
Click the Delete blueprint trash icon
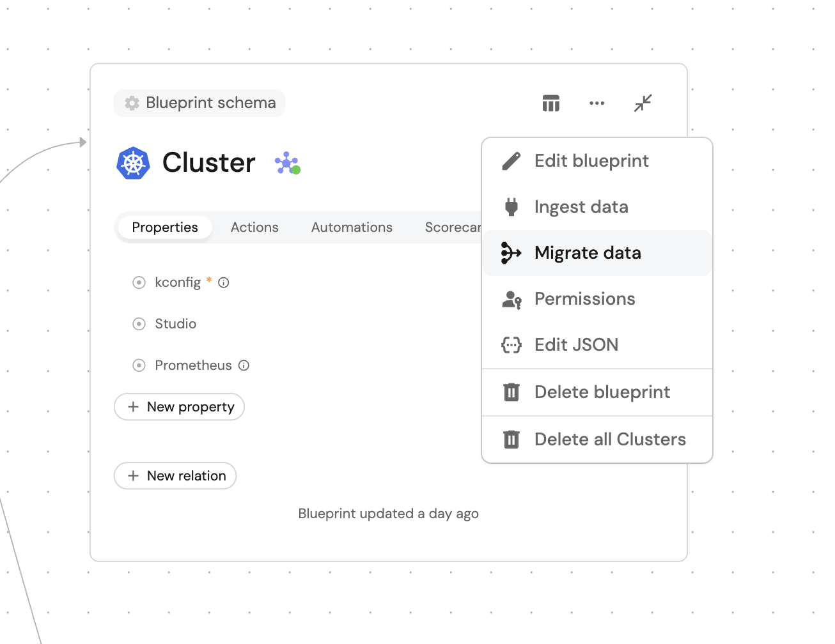click(511, 392)
